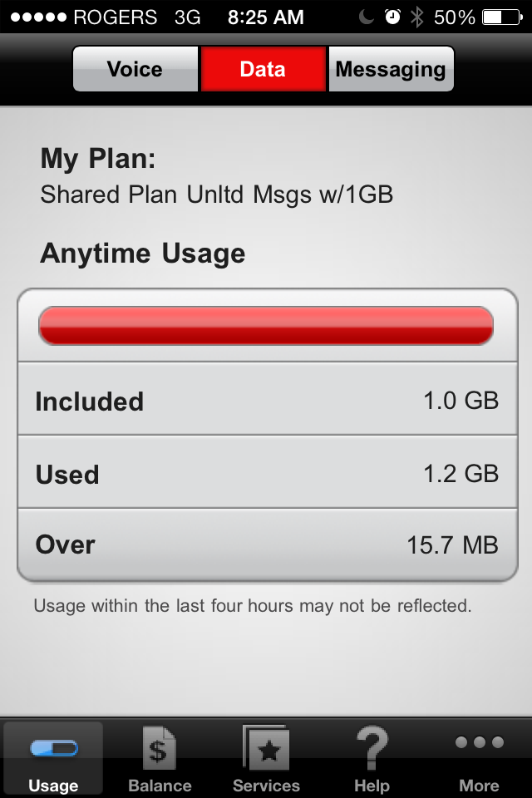532x798 pixels.
Task: Tap the Over 15.7 MB row
Action: (267, 544)
